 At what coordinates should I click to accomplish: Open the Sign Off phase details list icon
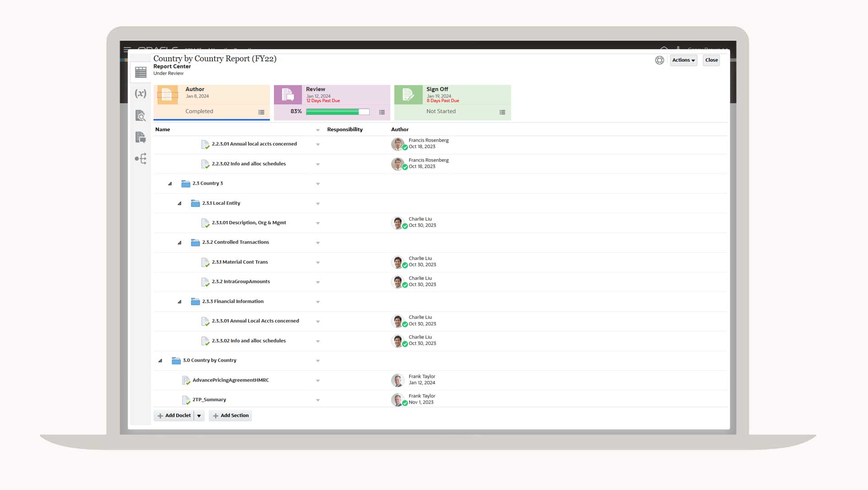point(502,112)
